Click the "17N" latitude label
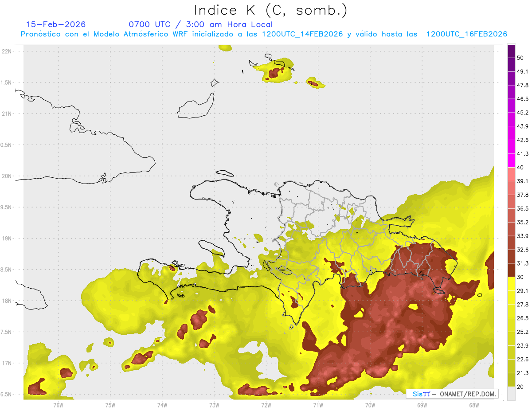Screen dimensions: 532x411 tap(7, 364)
